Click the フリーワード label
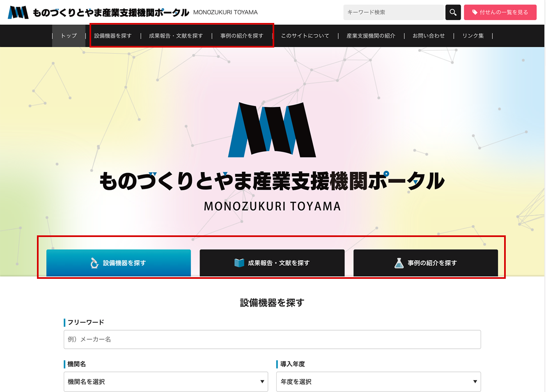546x392 pixels. pos(86,322)
